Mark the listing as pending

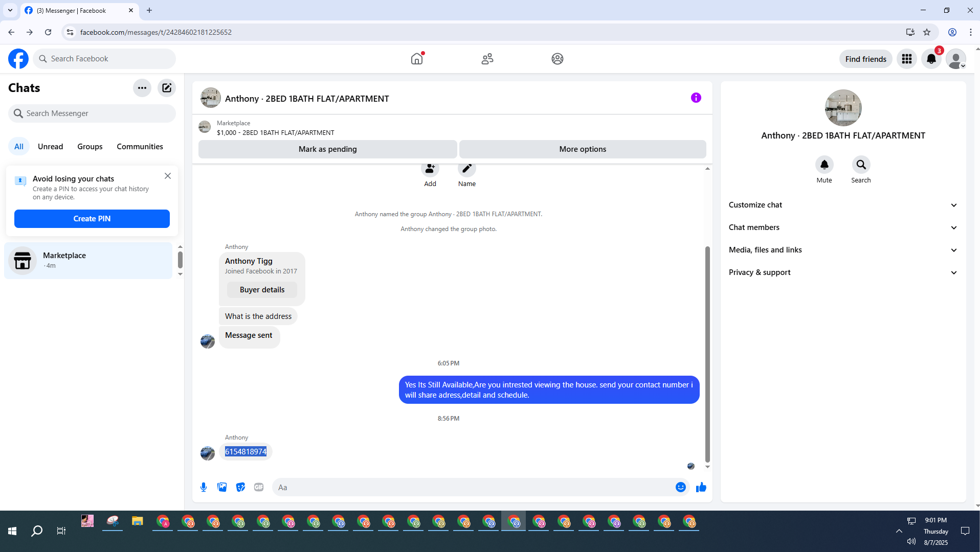click(328, 149)
